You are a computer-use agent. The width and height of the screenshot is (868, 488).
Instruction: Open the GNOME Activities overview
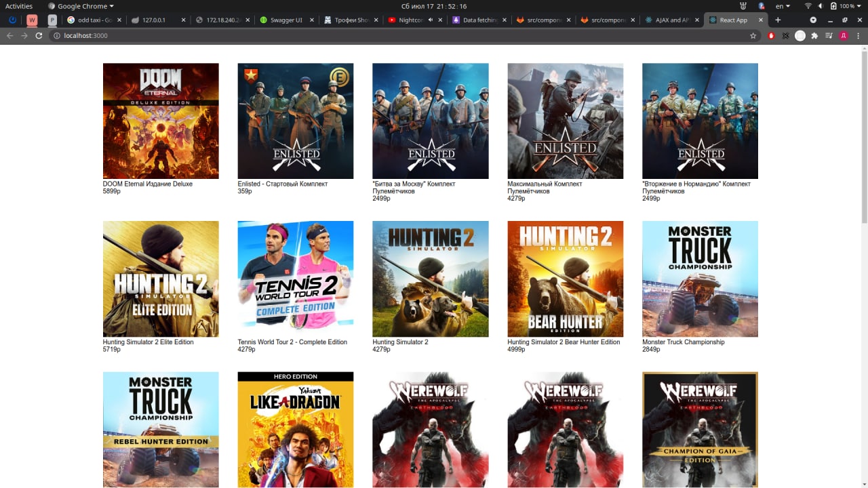click(x=19, y=6)
